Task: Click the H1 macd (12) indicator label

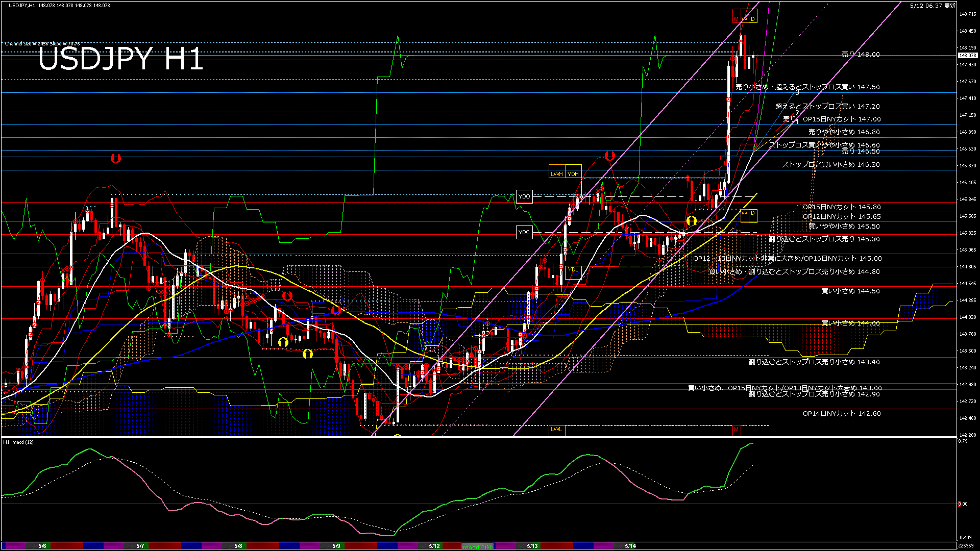Action: (18, 442)
